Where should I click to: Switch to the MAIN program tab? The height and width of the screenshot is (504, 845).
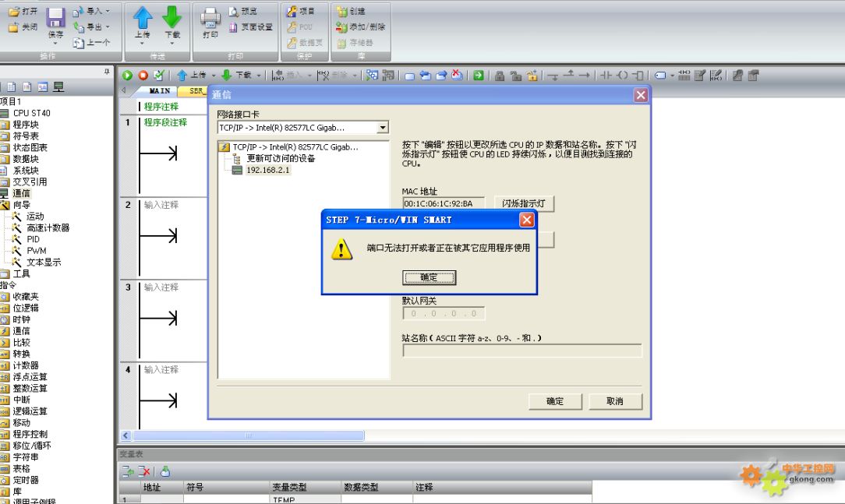[x=160, y=91]
